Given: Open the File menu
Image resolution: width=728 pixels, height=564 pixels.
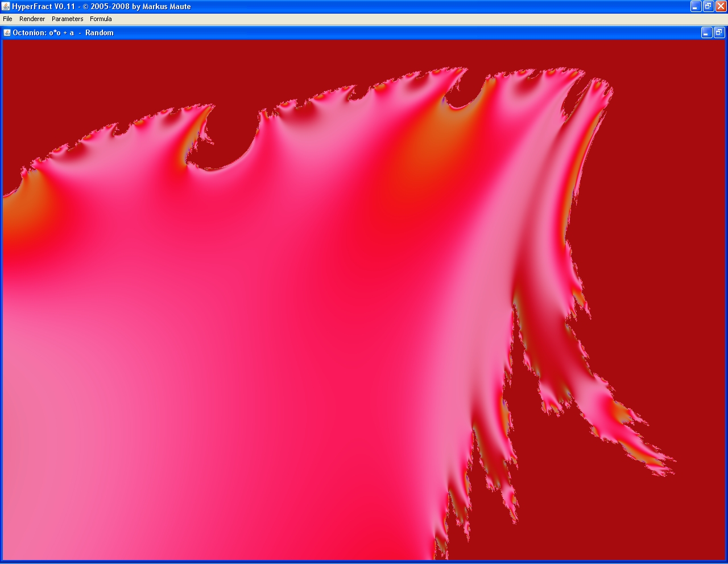Looking at the screenshot, I should coord(7,19).
